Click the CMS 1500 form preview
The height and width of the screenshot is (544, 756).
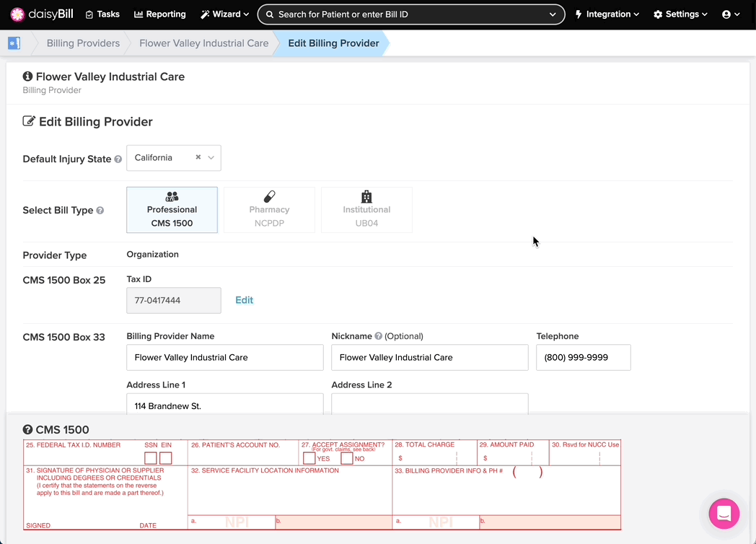pyautogui.click(x=322, y=485)
